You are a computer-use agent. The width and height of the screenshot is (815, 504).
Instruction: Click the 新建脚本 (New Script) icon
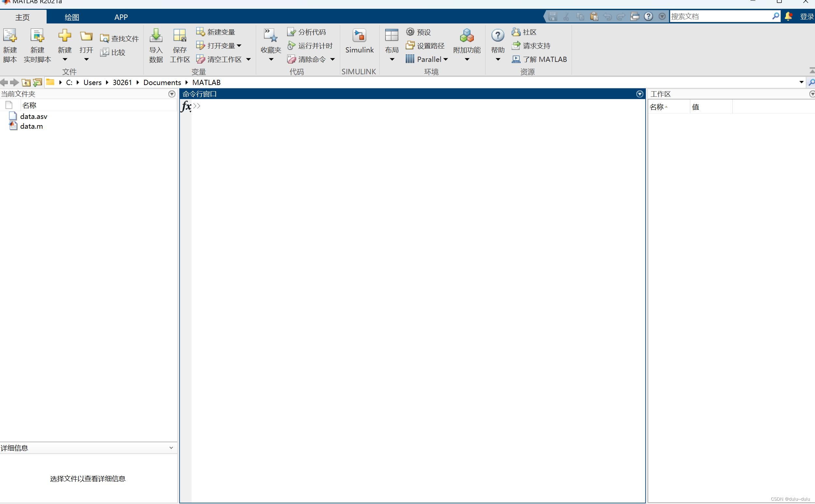pyautogui.click(x=10, y=36)
